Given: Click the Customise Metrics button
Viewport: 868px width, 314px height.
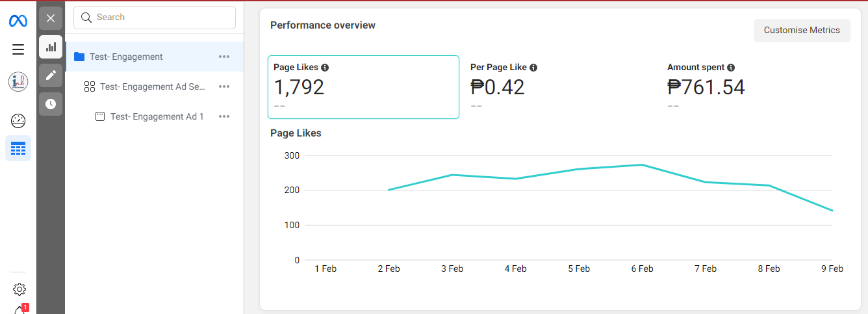Looking at the screenshot, I should (x=802, y=31).
